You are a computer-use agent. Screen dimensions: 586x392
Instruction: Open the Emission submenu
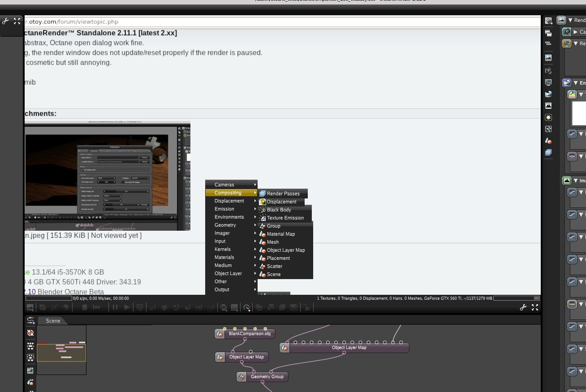pos(232,209)
